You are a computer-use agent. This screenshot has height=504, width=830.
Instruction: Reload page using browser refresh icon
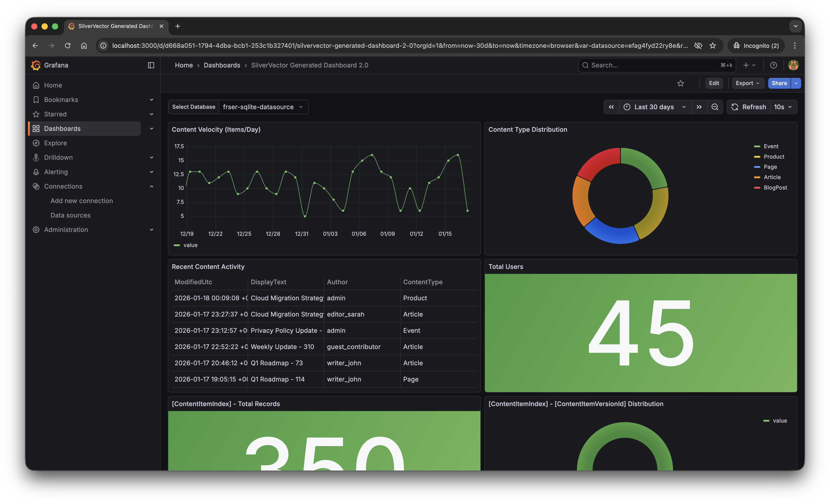[x=68, y=46]
